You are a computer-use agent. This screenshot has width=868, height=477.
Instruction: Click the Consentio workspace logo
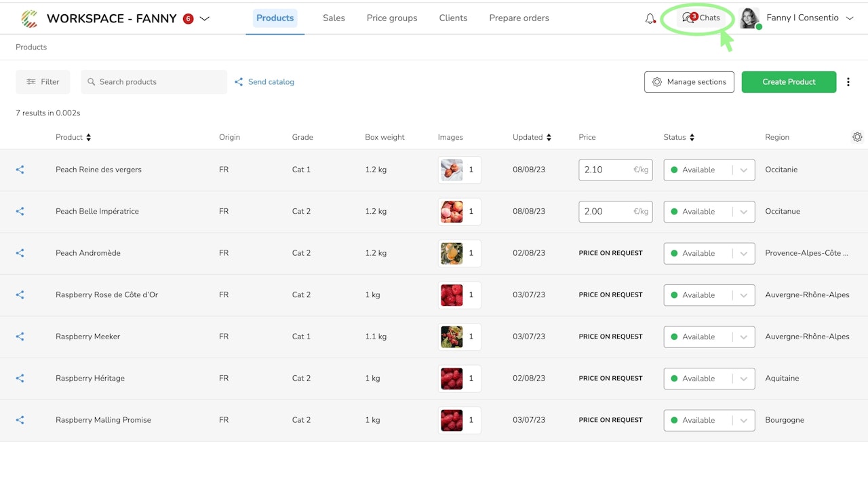click(x=29, y=18)
